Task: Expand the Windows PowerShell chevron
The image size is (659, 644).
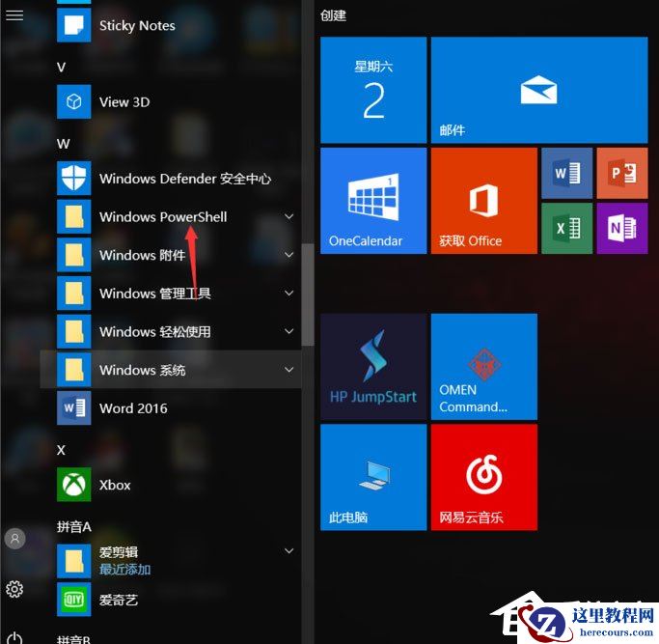Action: tap(289, 216)
